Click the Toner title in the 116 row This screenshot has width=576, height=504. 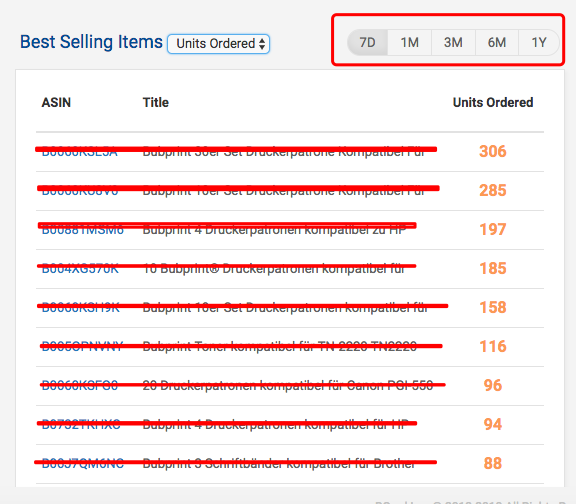pos(280,346)
